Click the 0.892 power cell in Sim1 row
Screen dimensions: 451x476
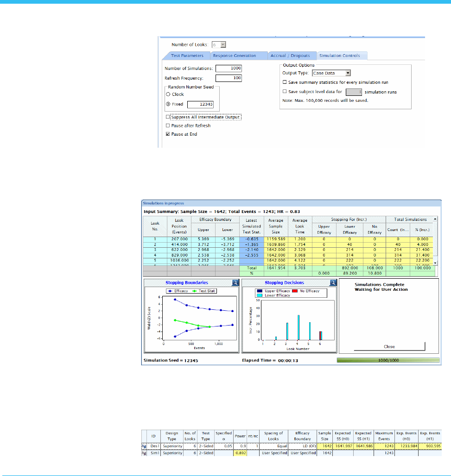[240, 453]
